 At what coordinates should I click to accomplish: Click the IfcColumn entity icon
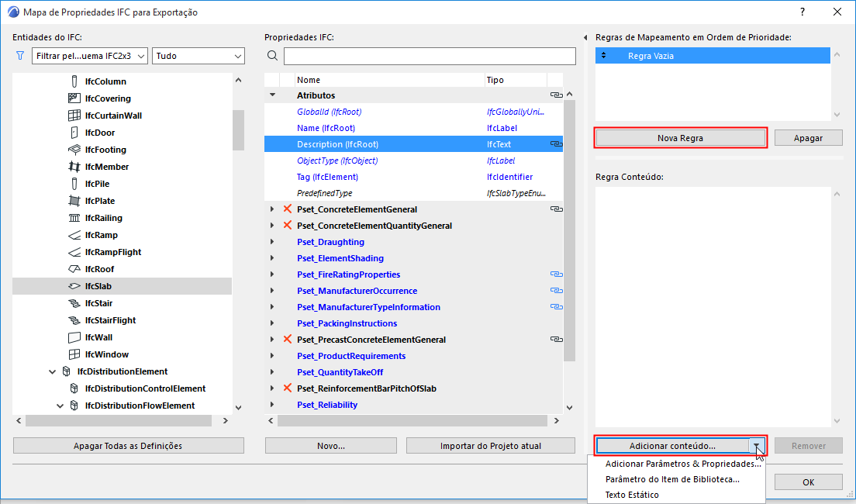[x=74, y=81]
